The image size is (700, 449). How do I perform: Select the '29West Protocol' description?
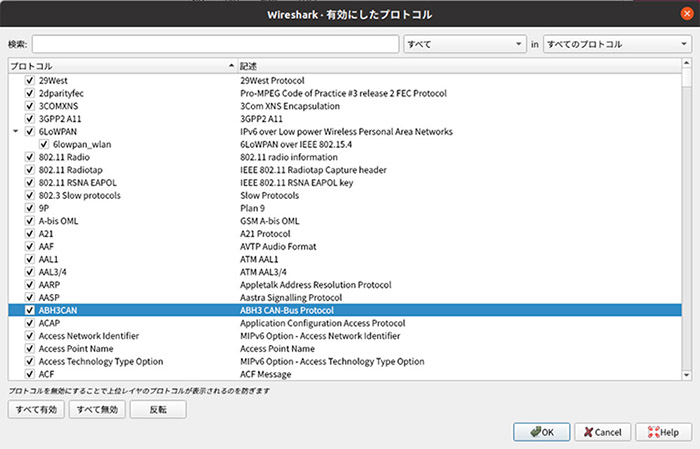(272, 80)
